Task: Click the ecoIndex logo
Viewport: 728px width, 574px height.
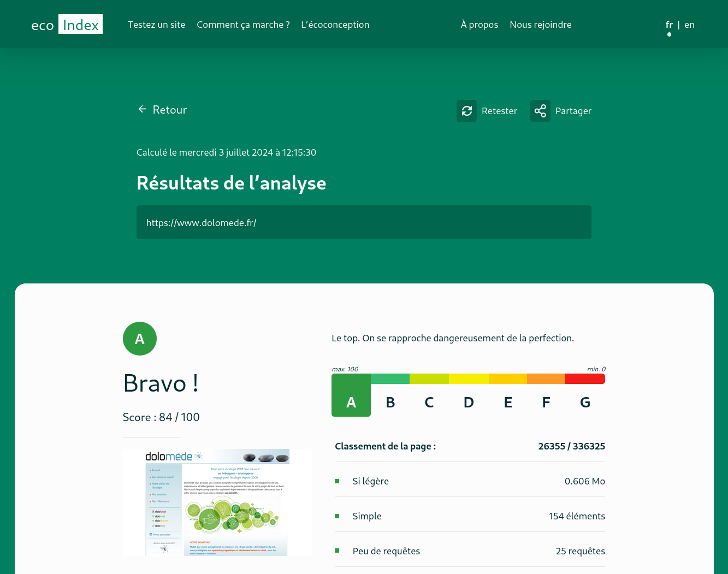Action: [67, 25]
